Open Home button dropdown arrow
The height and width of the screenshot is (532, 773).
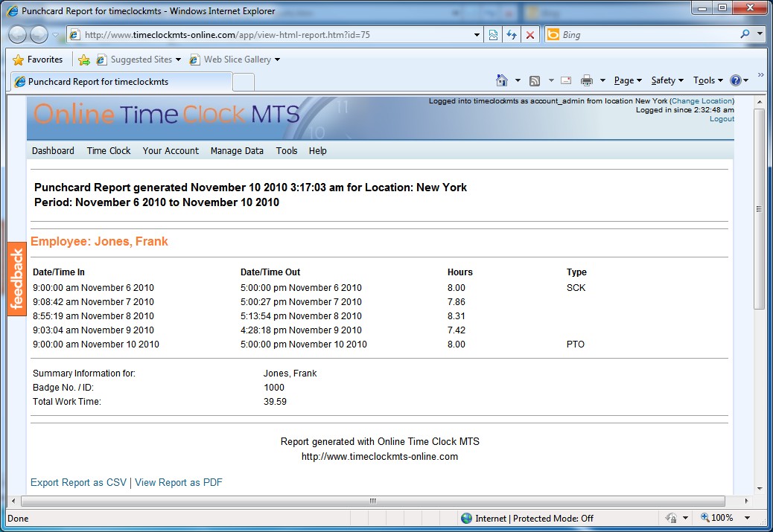pos(518,80)
